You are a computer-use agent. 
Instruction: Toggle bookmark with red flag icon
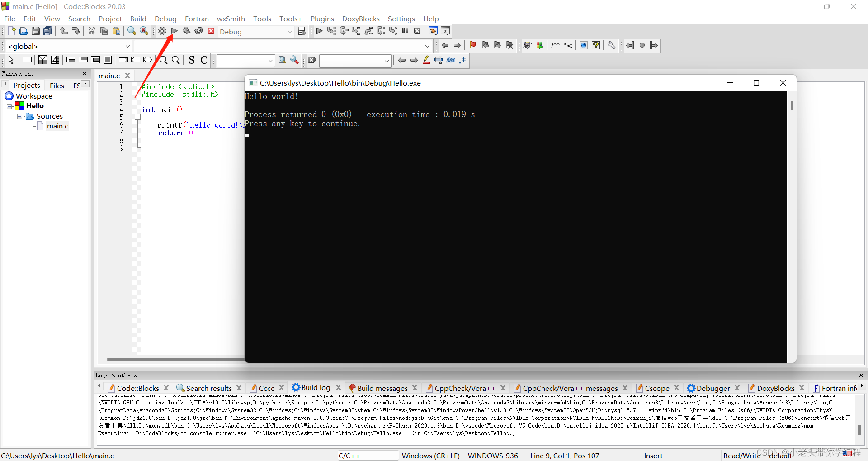[472, 45]
